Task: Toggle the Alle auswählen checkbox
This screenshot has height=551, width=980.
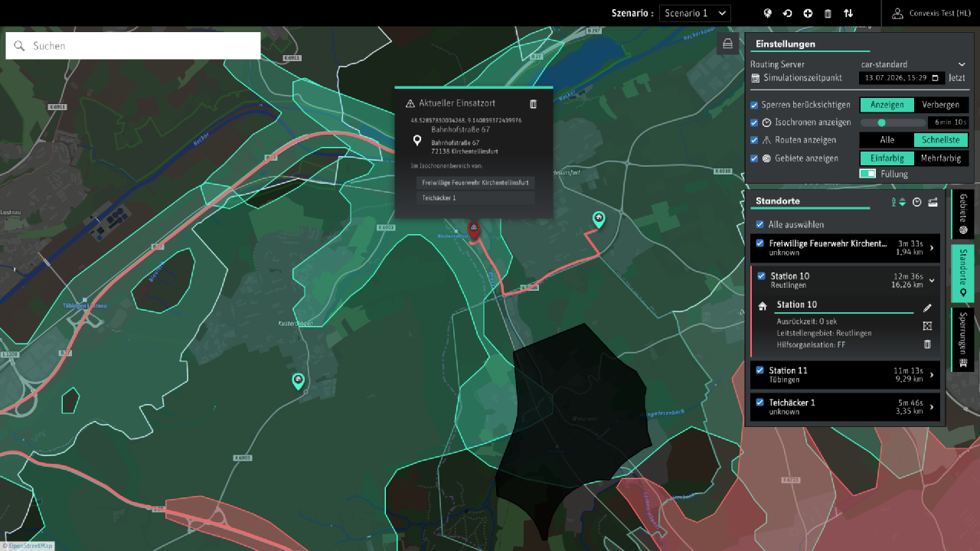Action: pyautogui.click(x=759, y=224)
